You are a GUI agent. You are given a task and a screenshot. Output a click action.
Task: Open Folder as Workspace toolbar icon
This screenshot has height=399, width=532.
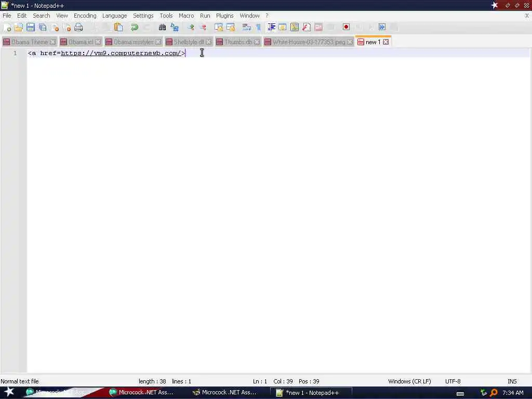point(318,27)
